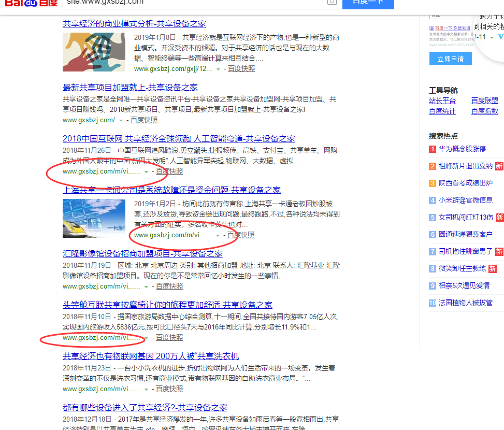Open hot search 法国植物人被拔管
504x430 pixels.
tap(466, 303)
